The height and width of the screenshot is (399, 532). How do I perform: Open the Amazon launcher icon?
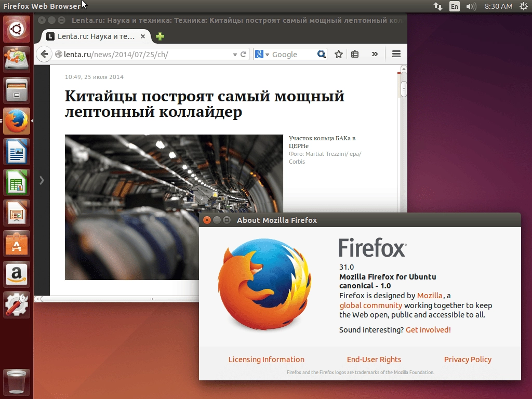pos(17,274)
